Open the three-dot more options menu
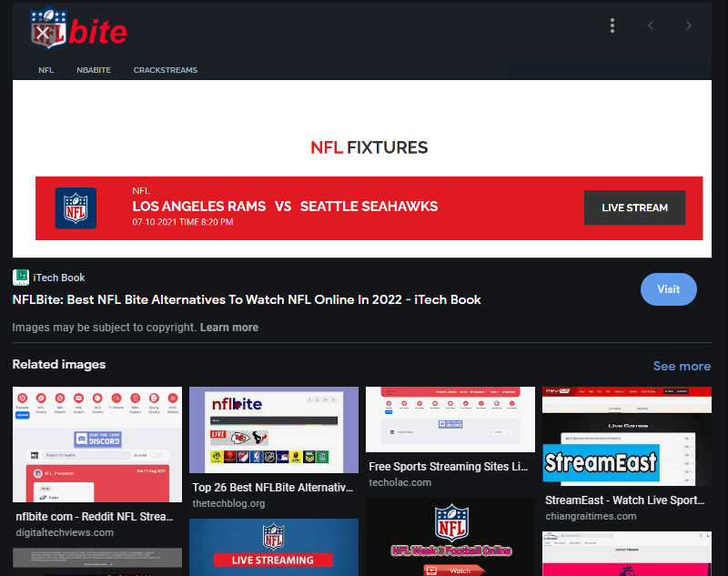 [x=612, y=25]
